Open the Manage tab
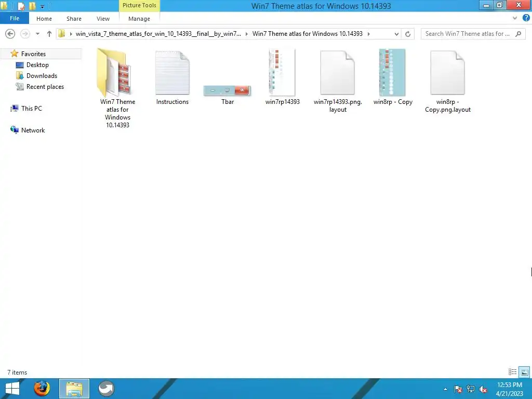This screenshot has width=532, height=399. (x=139, y=19)
